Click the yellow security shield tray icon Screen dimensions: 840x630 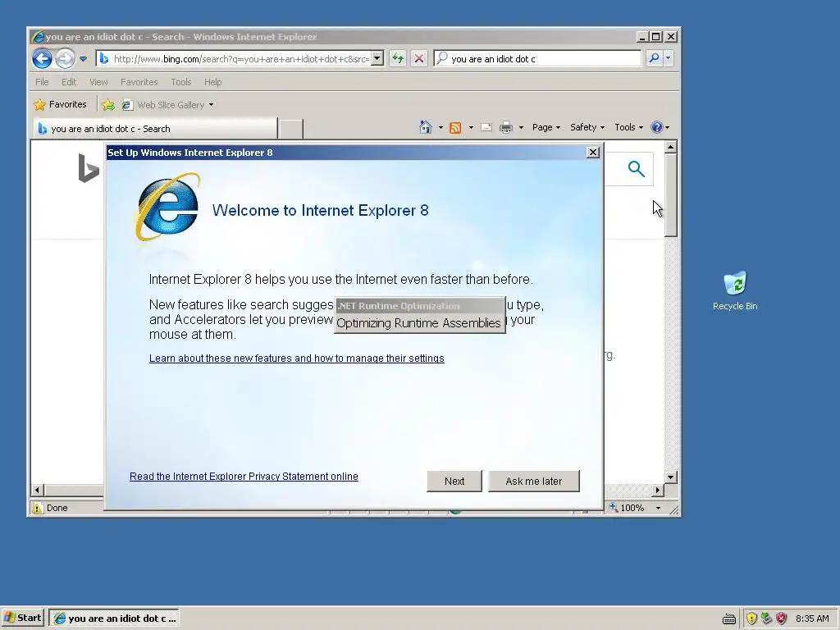tap(751, 619)
